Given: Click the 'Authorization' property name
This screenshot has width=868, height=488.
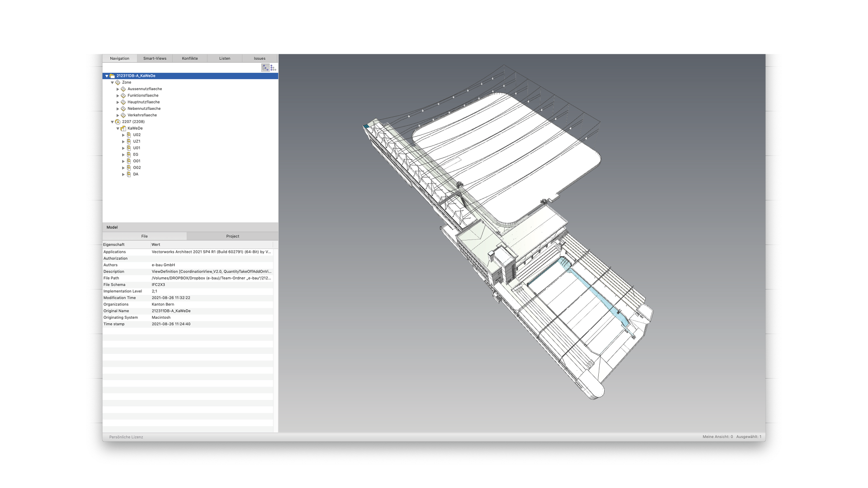Looking at the screenshot, I should point(115,258).
